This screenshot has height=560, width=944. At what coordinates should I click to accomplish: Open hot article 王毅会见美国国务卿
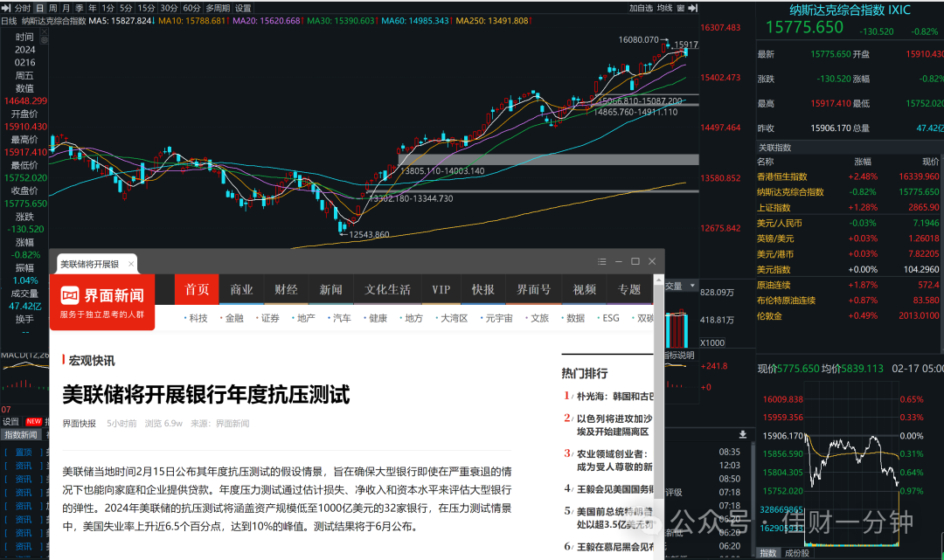tap(614, 489)
